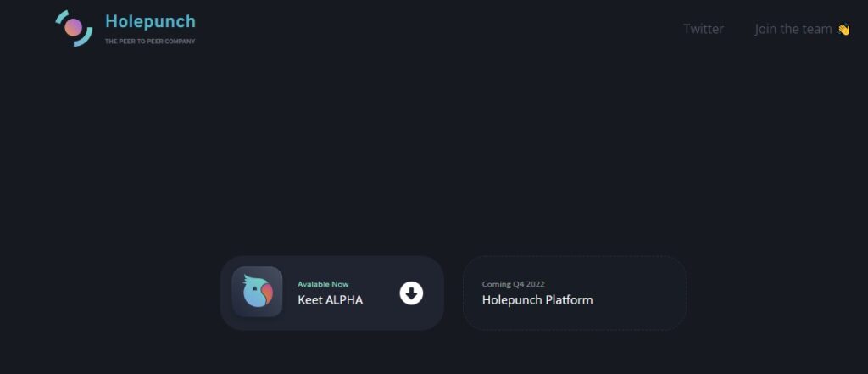Image resolution: width=868 pixels, height=374 pixels.
Task: Click the Keet card space before the download arrow
Action: [382, 293]
